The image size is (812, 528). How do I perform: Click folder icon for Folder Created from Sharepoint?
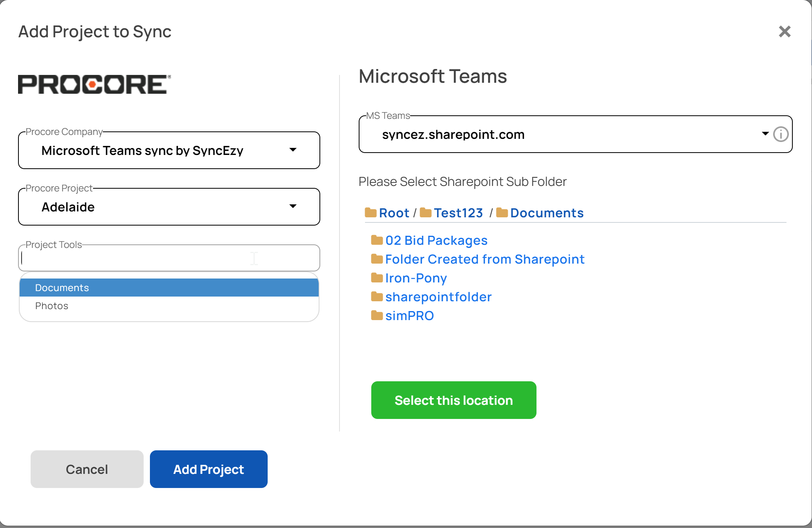point(377,259)
